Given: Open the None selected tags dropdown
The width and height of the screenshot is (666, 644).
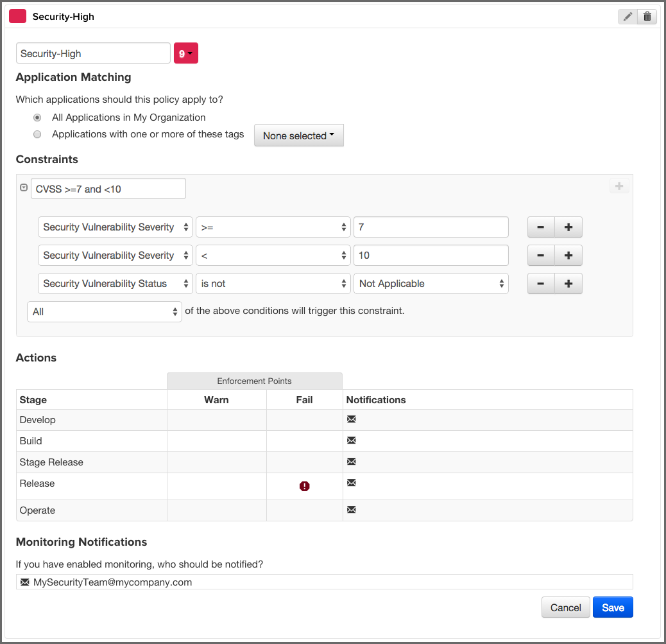Looking at the screenshot, I should coord(298,135).
